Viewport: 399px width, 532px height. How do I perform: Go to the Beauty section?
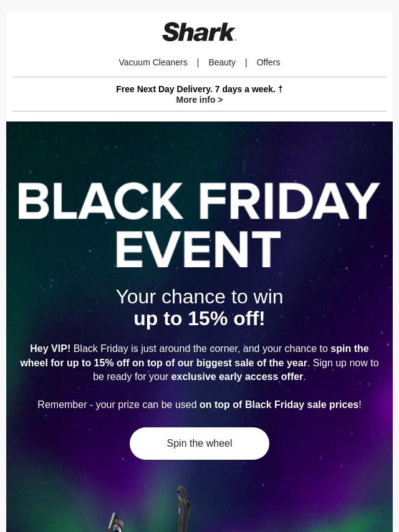222,62
